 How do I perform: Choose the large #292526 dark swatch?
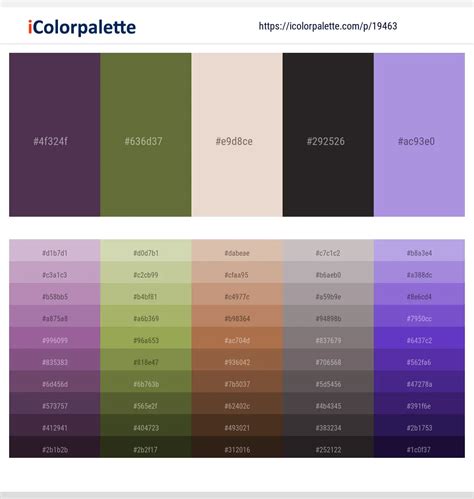(x=328, y=135)
